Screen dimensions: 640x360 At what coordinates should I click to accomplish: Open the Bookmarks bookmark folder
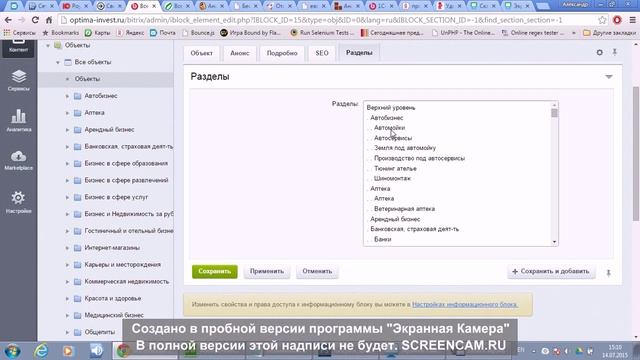[61, 33]
